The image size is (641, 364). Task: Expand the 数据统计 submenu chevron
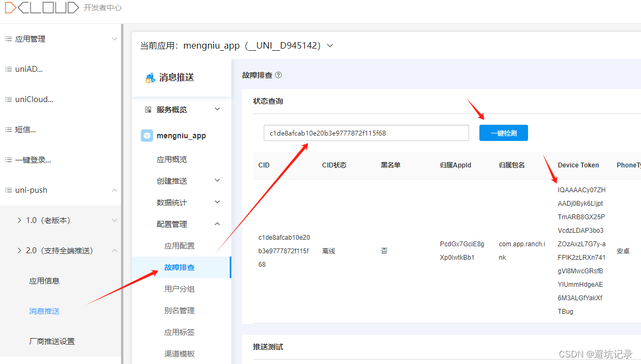tap(217, 202)
